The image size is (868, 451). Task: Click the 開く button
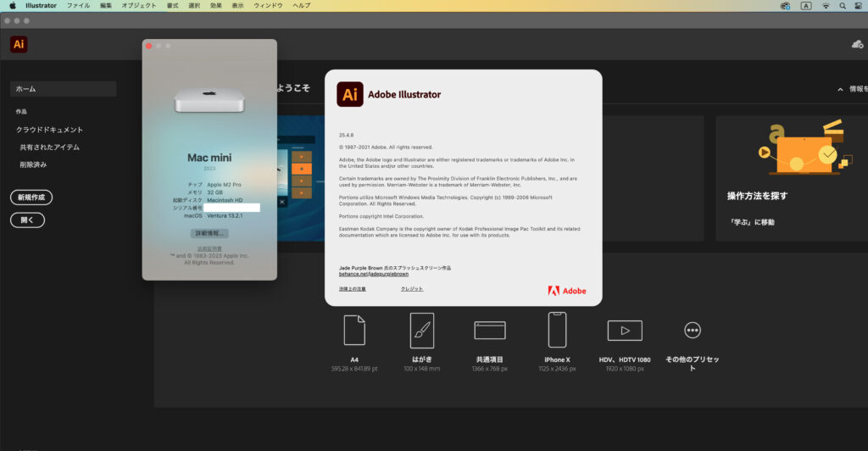coord(27,220)
